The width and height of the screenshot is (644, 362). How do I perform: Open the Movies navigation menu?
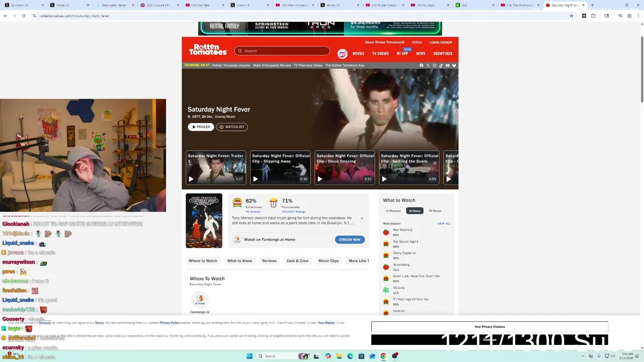point(358,54)
